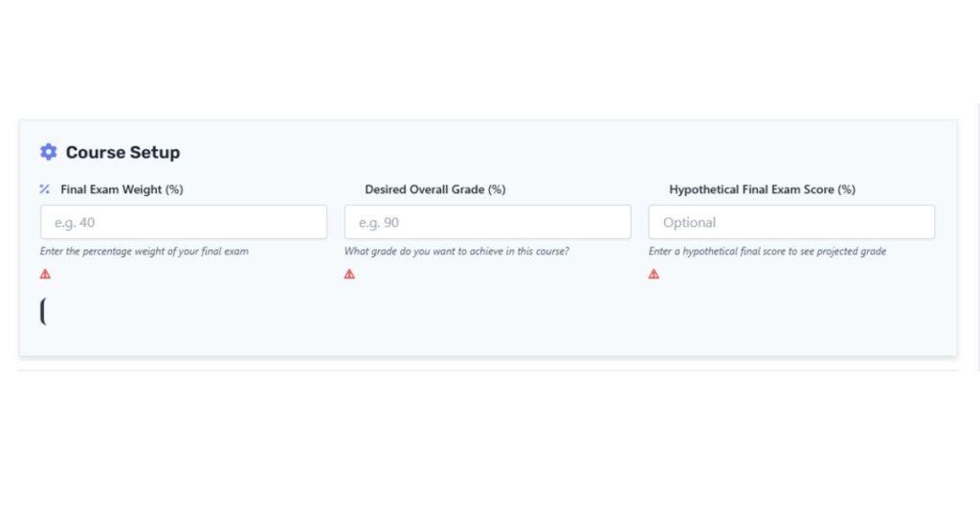Click the 'What grade do you want' helper text

(x=457, y=252)
